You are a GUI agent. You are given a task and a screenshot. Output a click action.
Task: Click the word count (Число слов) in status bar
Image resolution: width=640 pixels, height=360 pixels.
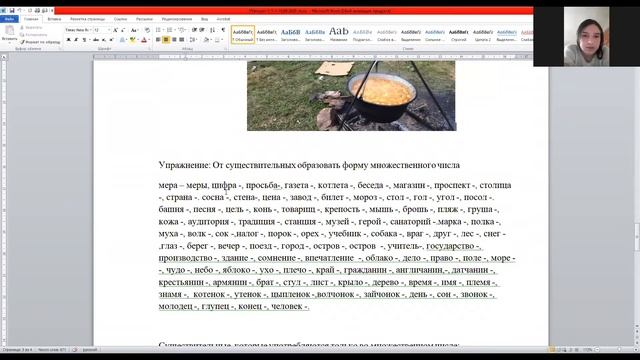point(52,350)
